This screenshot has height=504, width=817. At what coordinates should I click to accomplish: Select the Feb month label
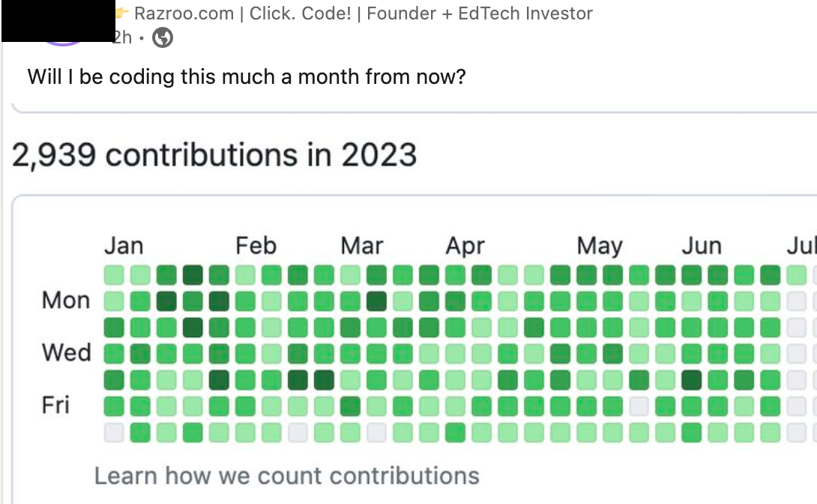[256, 246]
